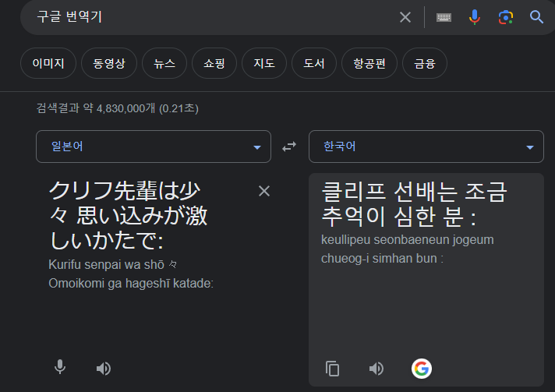Click inside the 구글 번역기 search field
This screenshot has width=555, height=392.
tap(212, 17)
